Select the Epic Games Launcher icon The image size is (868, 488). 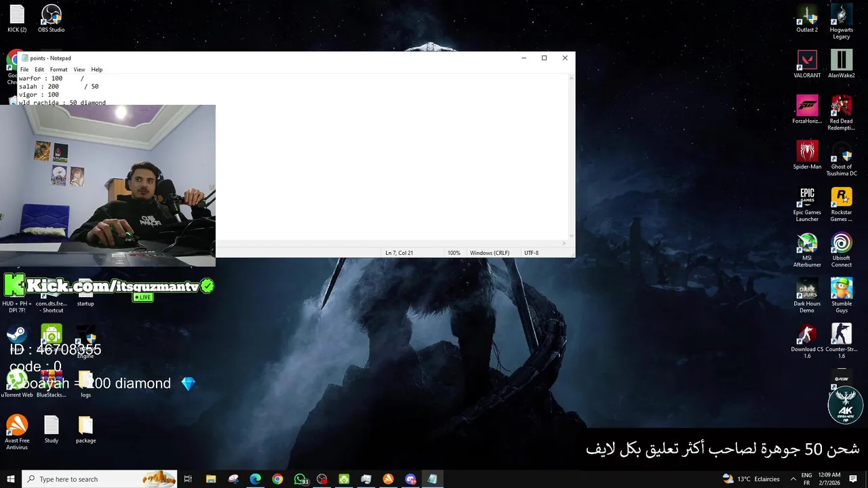807,204
